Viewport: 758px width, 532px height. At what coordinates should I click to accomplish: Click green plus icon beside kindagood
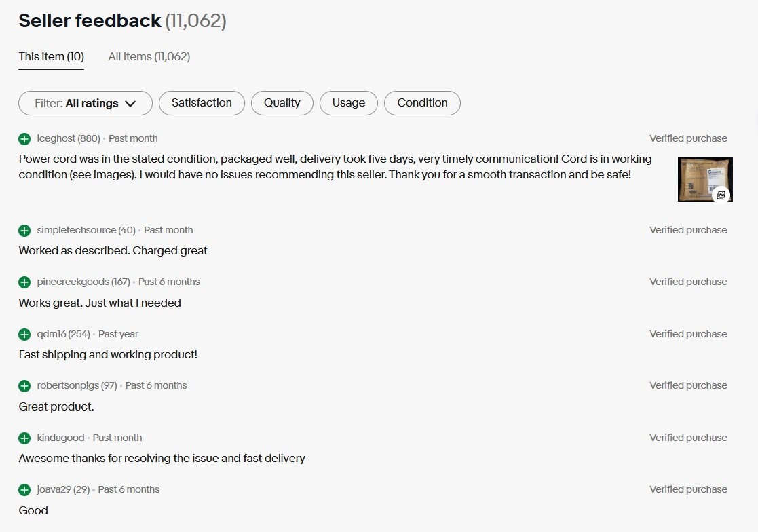pyautogui.click(x=24, y=438)
